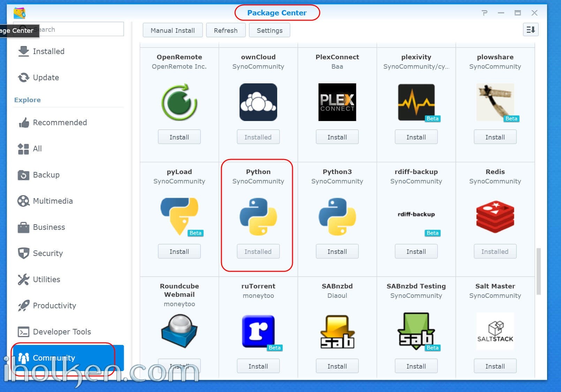Click the ownCloud cloud icon

pyautogui.click(x=258, y=102)
